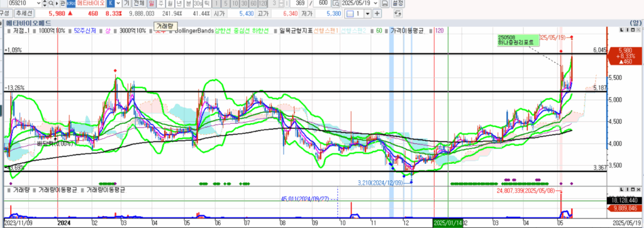
Task: Click the L icon on price panel
Action: click(x=623, y=30)
